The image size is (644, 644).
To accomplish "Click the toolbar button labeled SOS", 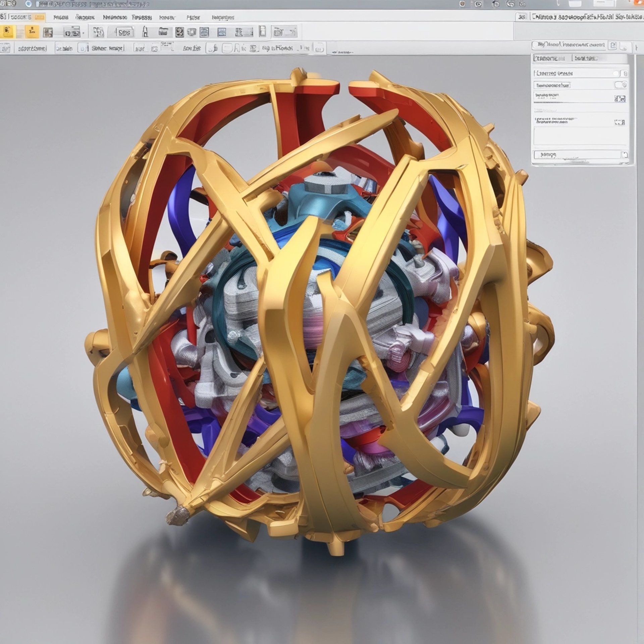I will 124,33.
